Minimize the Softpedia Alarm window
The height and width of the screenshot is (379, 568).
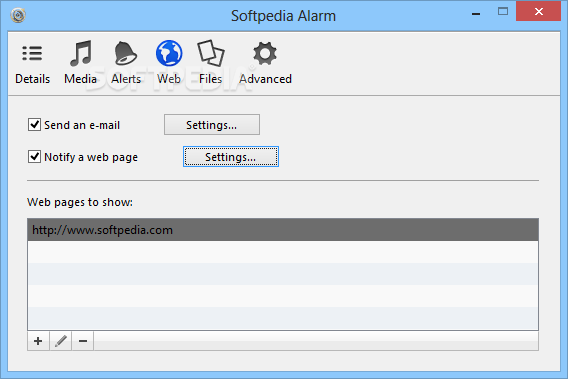pyautogui.click(x=476, y=14)
